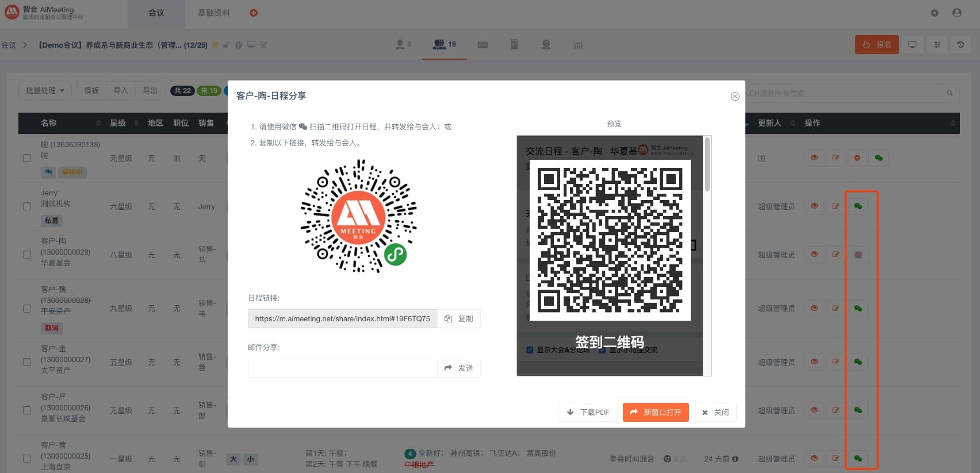Open the calendar schedule tab icon
This screenshot has height=473, width=980.
[483, 44]
